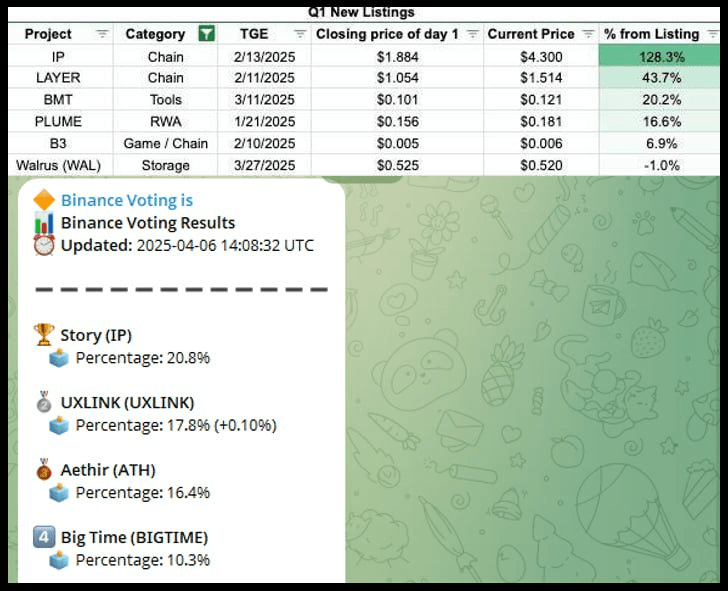Viewport: 728px width, 591px height.
Task: Click the ballot box icon under Big Time
Action: coord(59,560)
